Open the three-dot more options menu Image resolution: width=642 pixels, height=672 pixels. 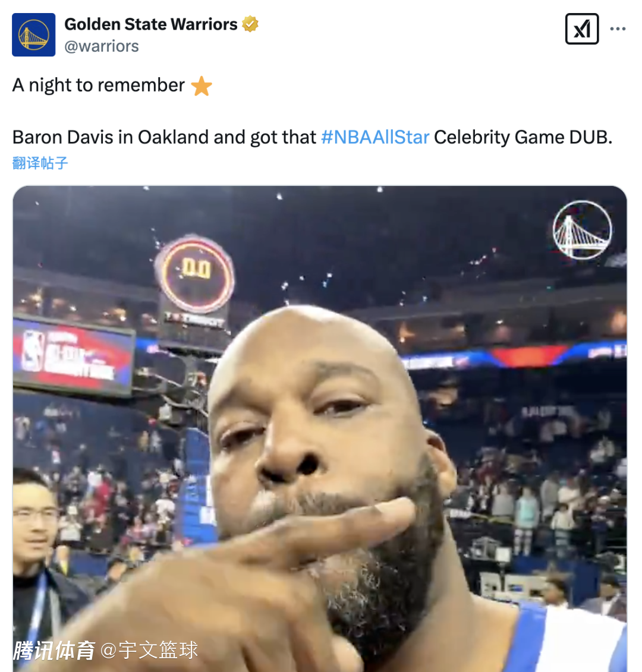pyautogui.click(x=618, y=29)
